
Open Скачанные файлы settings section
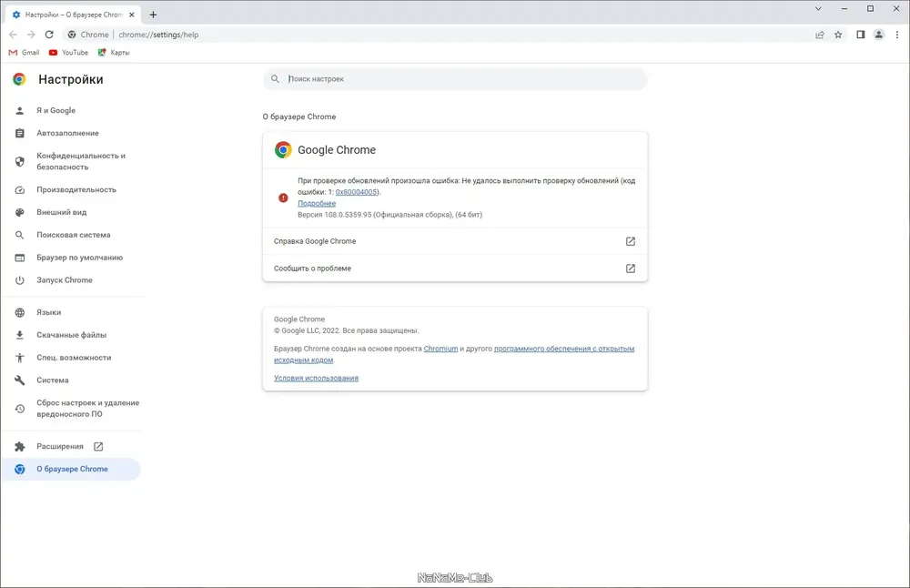[x=71, y=335]
